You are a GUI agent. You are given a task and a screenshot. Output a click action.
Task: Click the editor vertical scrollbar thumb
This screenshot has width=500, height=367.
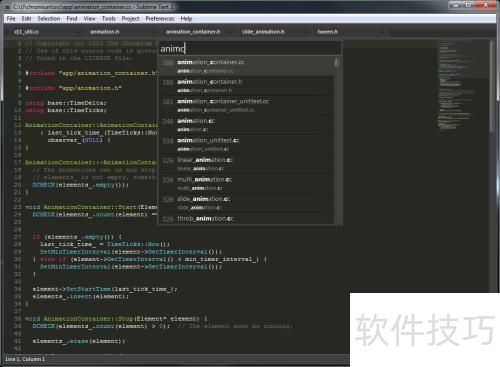(492, 86)
